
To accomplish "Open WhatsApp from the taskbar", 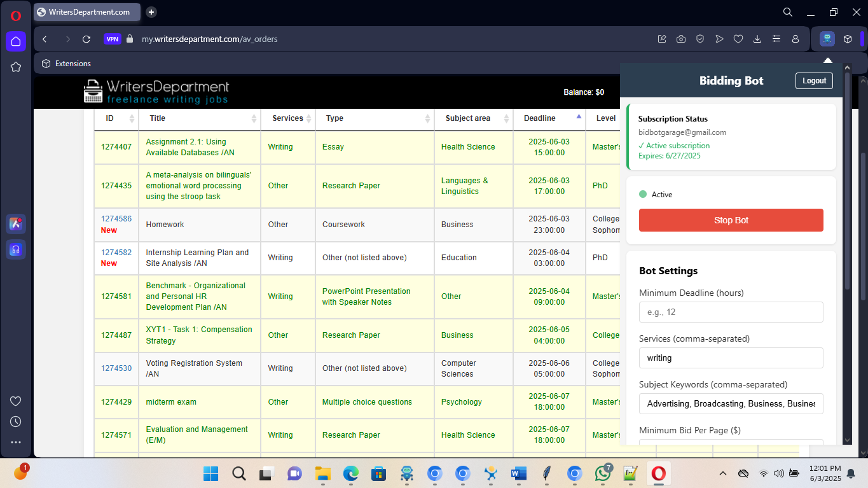I will (x=602, y=473).
